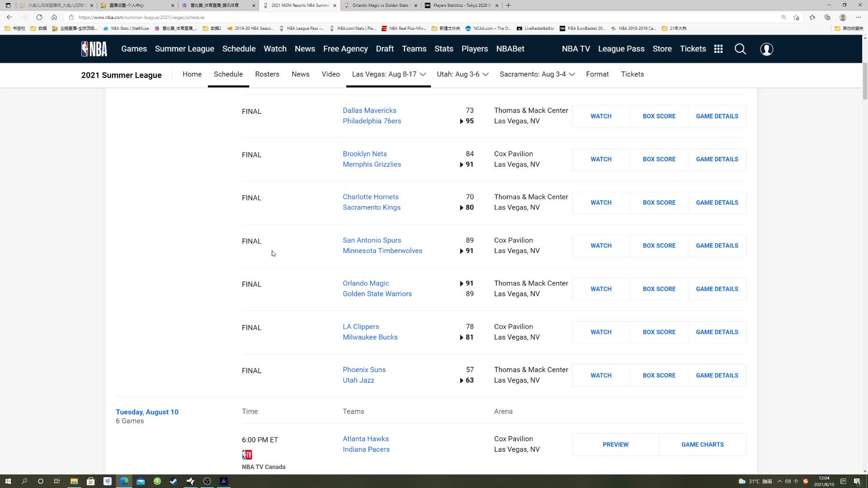Expand the Las Vegas: Aug 8-17 dropdown
Viewport: 868px width, 488px height.
(388, 74)
